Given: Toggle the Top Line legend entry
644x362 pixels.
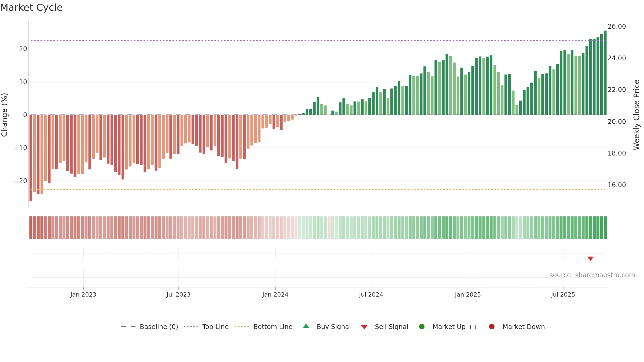Looking at the screenshot, I should [206, 327].
